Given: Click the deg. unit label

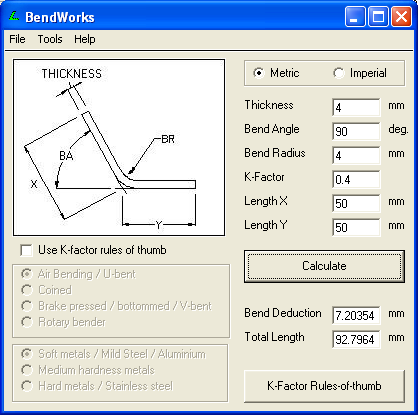Looking at the screenshot, I should [x=398, y=129].
